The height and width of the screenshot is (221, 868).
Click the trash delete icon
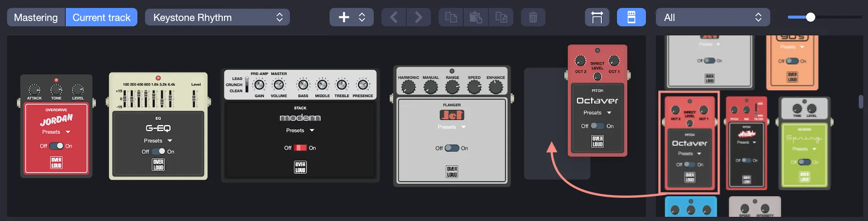(x=533, y=17)
